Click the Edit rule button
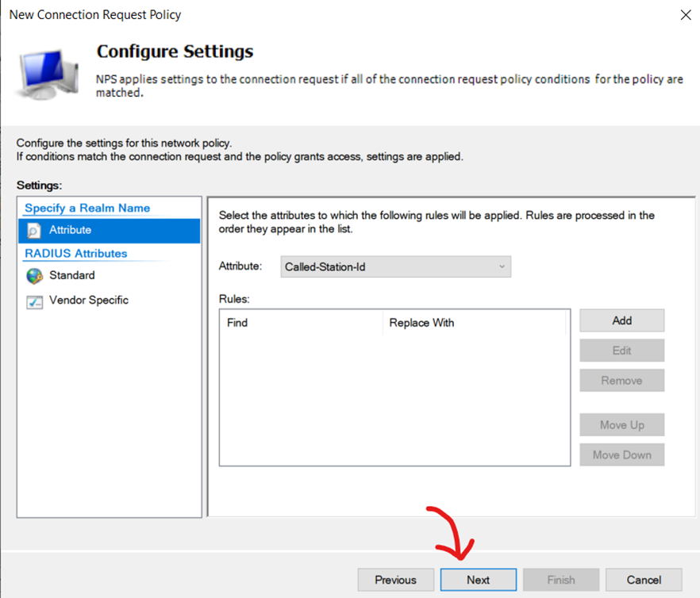The width and height of the screenshot is (700, 598). 622,351
